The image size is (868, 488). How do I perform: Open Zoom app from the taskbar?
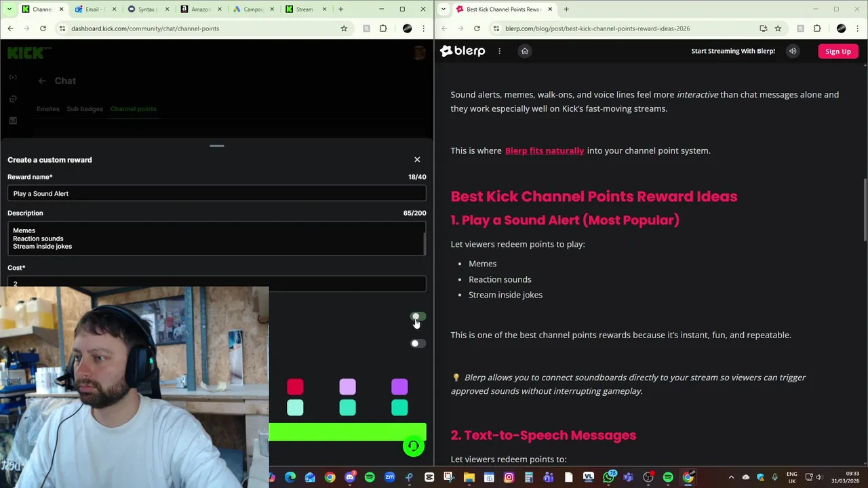[x=389, y=478]
